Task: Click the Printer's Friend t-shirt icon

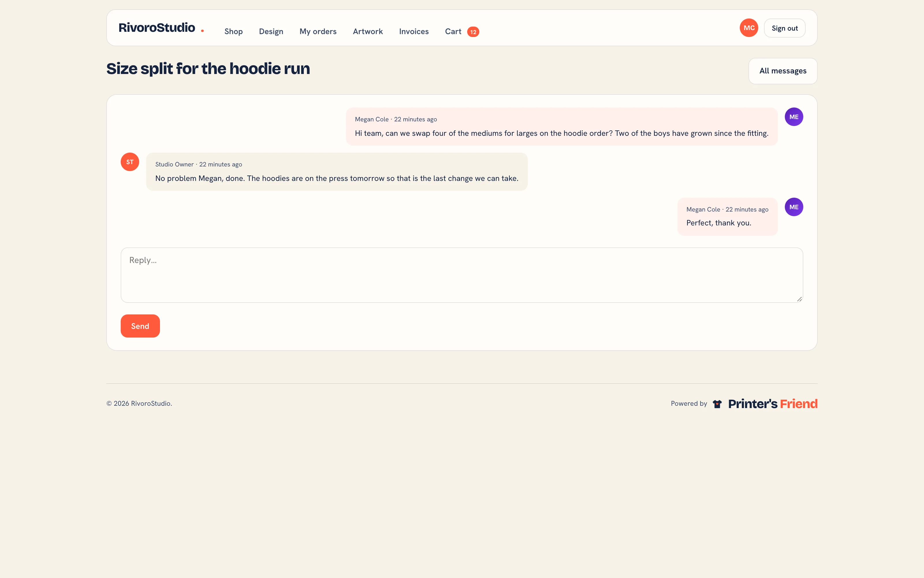Action: coord(717,404)
